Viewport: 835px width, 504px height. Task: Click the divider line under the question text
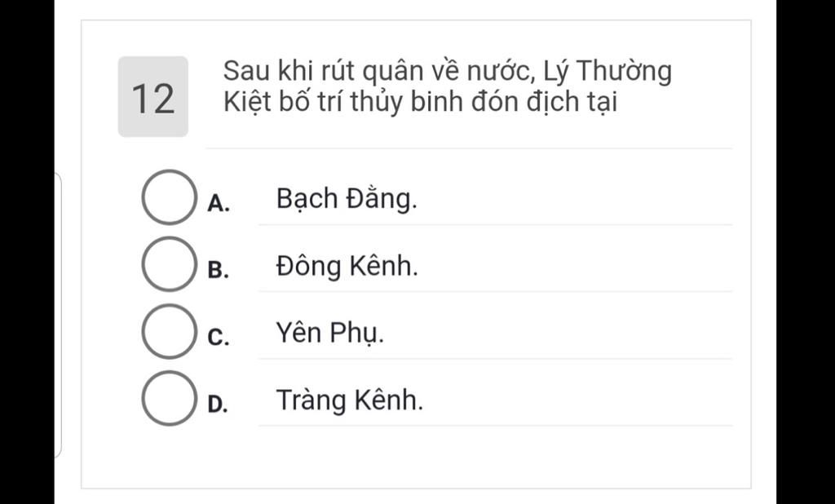[x=469, y=148]
